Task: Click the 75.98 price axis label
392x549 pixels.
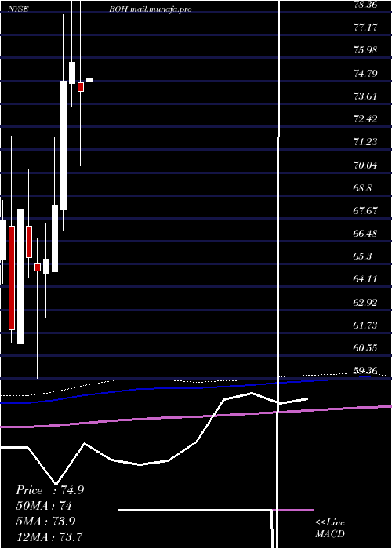Action: click(x=365, y=49)
